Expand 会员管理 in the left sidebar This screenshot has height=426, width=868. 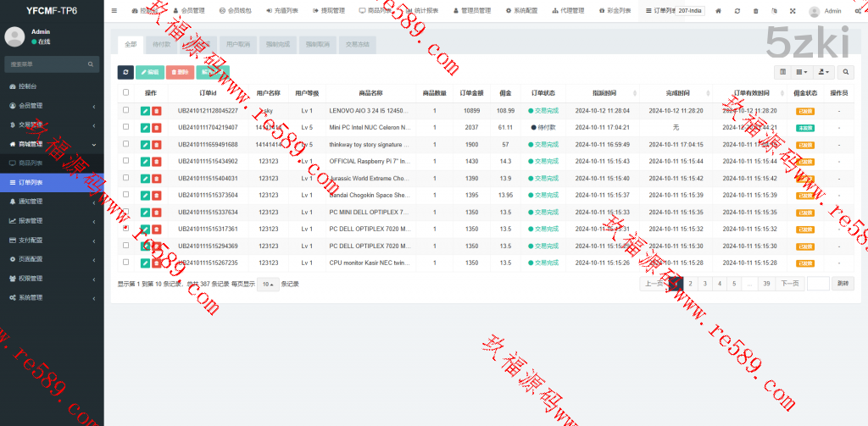pyautogui.click(x=51, y=106)
